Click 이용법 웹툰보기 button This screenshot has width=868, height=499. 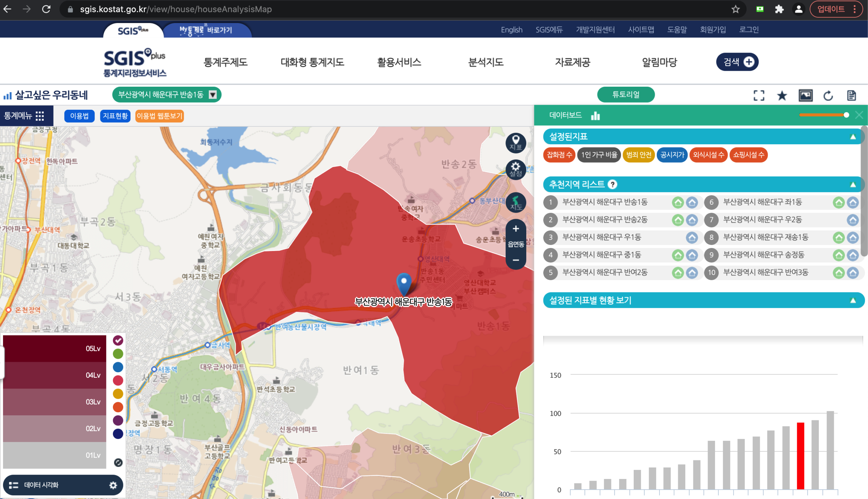[x=159, y=116]
